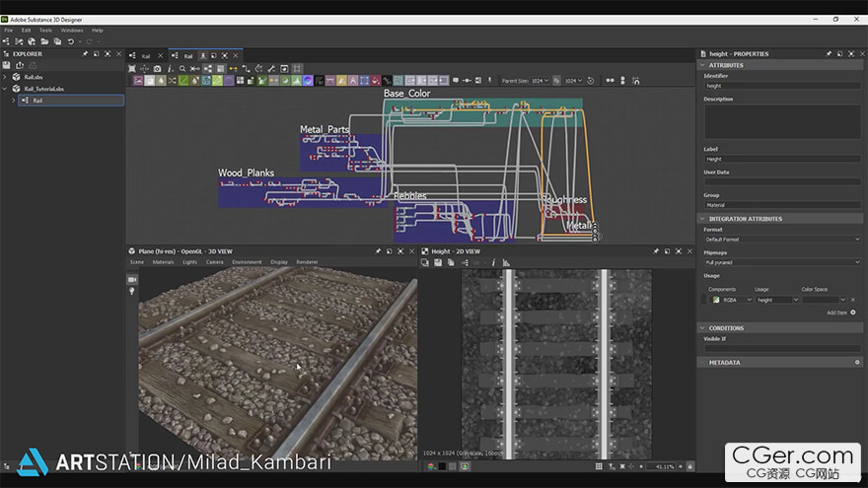
Task: Switch to the first Rail graph tab
Action: (146, 56)
